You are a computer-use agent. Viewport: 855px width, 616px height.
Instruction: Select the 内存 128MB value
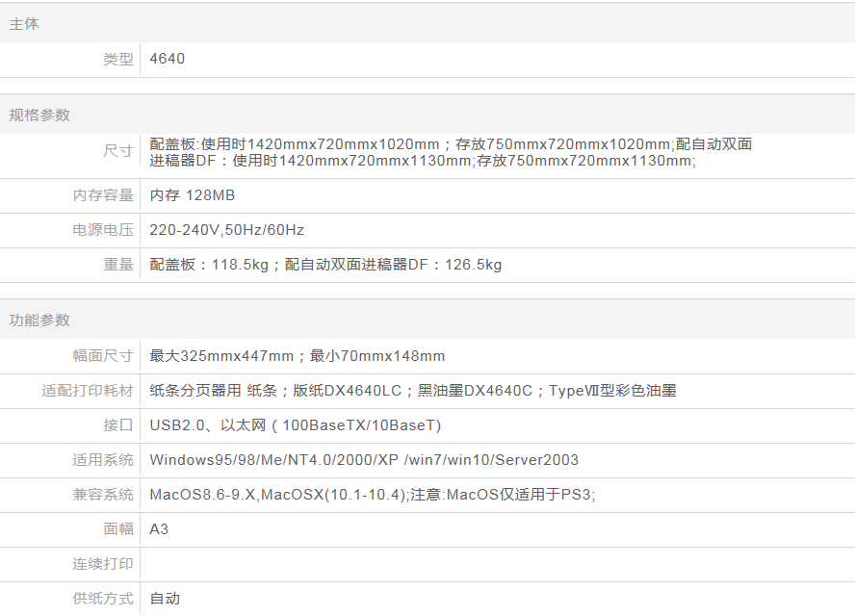coord(193,195)
